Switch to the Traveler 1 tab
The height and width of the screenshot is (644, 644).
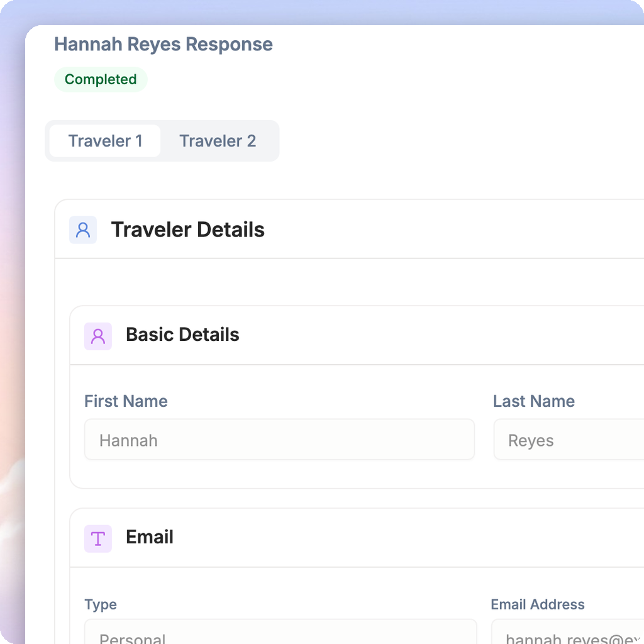[x=105, y=141]
